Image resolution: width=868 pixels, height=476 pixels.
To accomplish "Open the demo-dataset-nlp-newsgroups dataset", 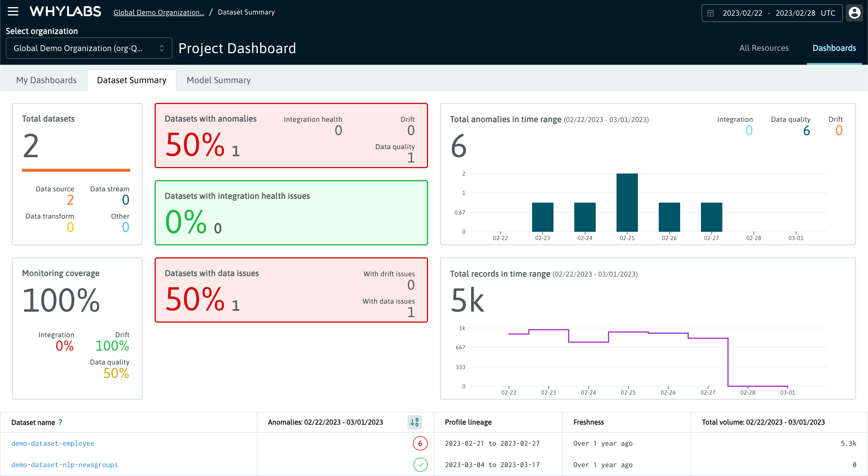I will (x=65, y=464).
